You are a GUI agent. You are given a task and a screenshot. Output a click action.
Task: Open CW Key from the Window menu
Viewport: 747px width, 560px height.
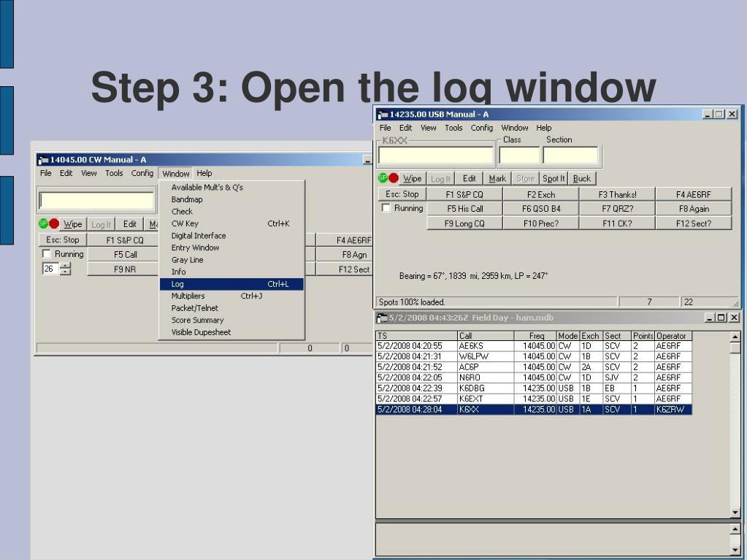(x=231, y=223)
